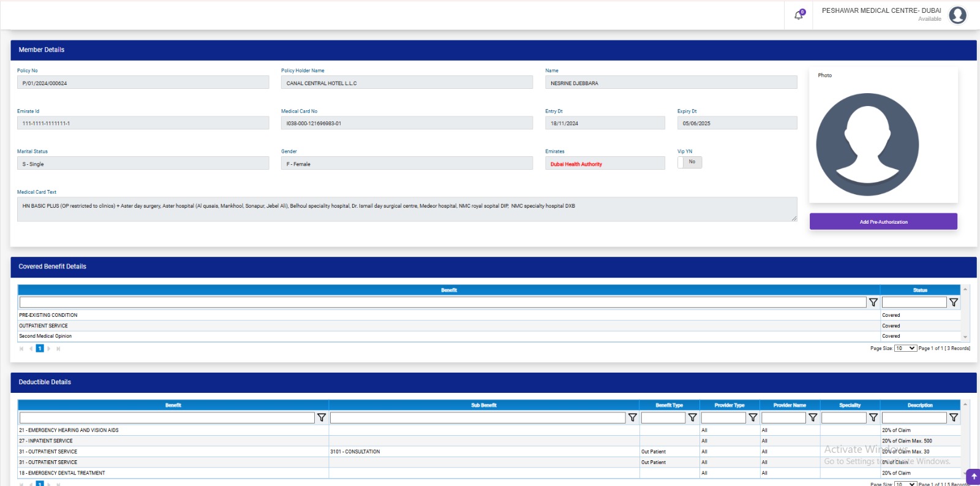Screen dimensions: 980x486
Task: Open Page Size dropdown in Covered Benefit grid
Action: (905, 348)
